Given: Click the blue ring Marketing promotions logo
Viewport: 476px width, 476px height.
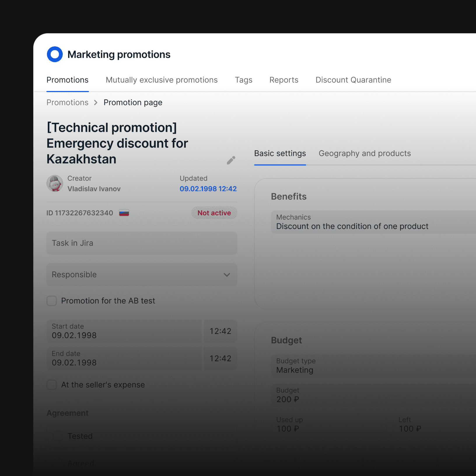Looking at the screenshot, I should tap(55, 54).
